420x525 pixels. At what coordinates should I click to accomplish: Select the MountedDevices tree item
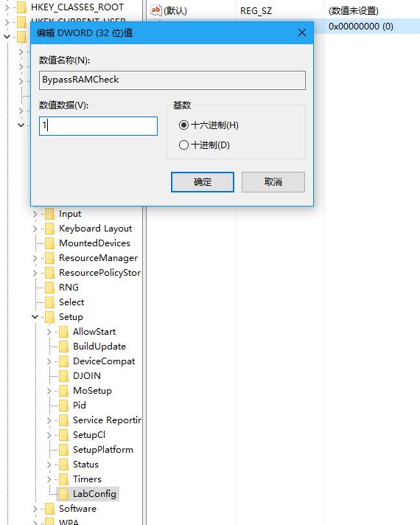95,243
